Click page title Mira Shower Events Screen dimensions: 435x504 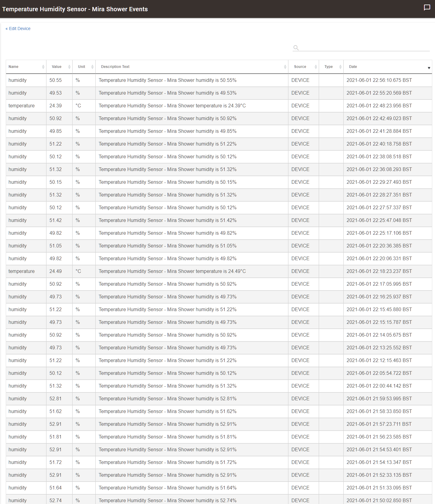pyautogui.click(x=75, y=9)
